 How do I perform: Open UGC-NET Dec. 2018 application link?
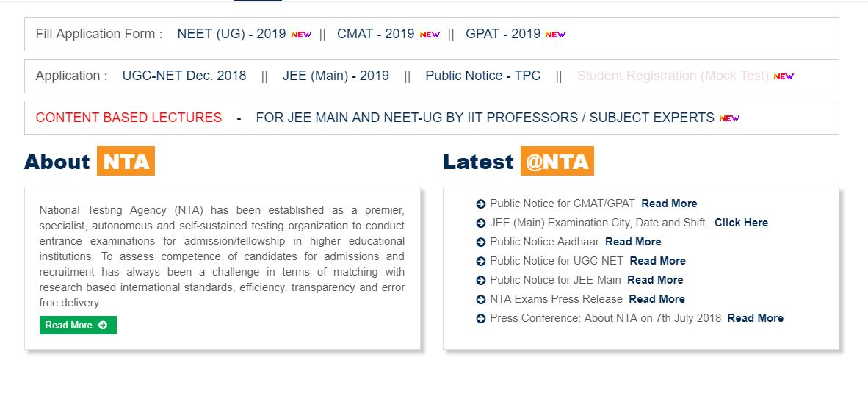coord(184,76)
